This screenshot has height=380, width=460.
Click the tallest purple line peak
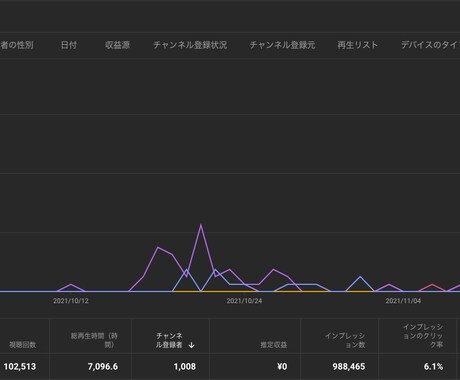(201, 225)
